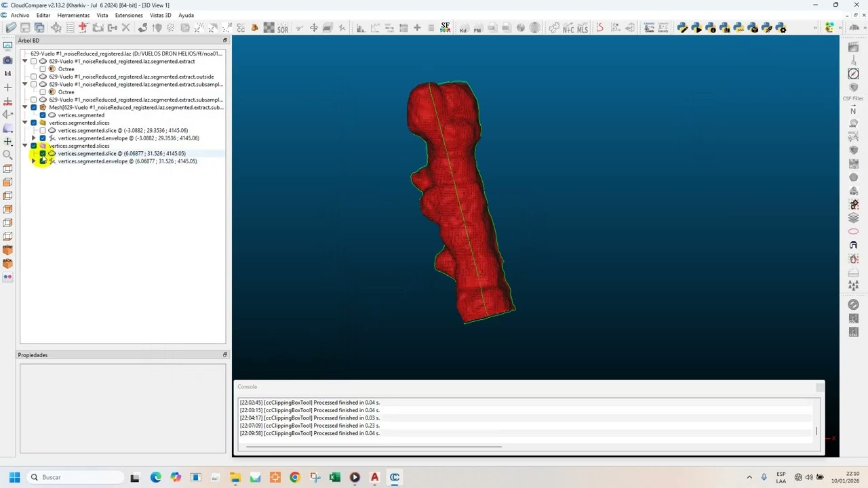Screen dimensions: 868x488
Task: Expand envelope @ (6.06877 node
Action: pos(34,161)
